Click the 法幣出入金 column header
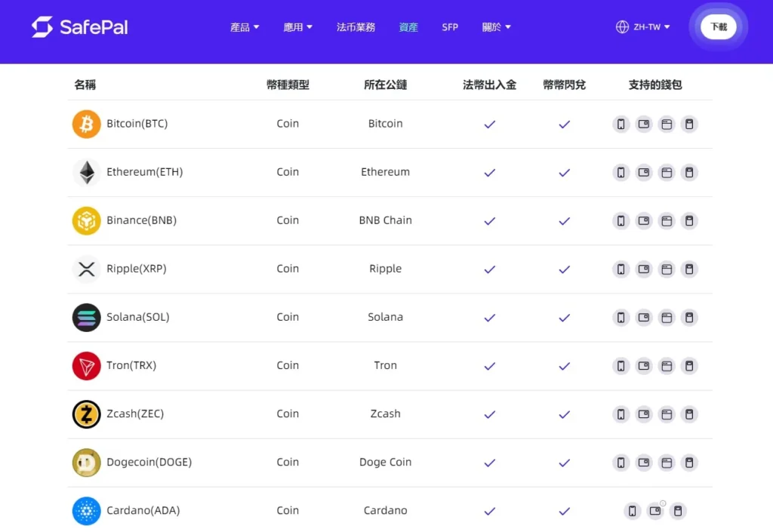This screenshot has width=773, height=532. (489, 85)
